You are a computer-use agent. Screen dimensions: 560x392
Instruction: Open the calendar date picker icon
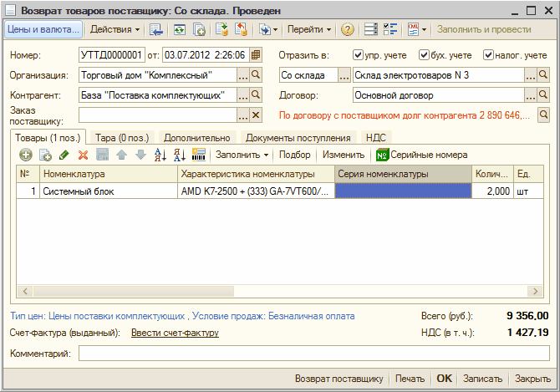click(256, 55)
